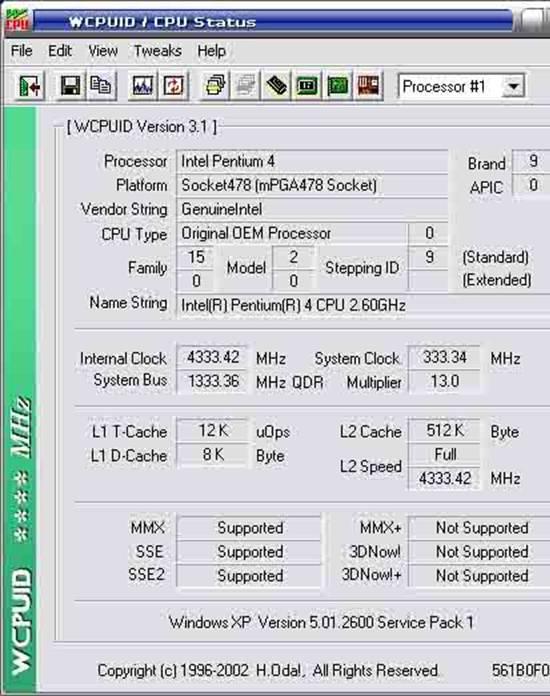This screenshot has width=550, height=696.
Task: Click the Stepping ID standard value 9
Action: click(x=429, y=257)
